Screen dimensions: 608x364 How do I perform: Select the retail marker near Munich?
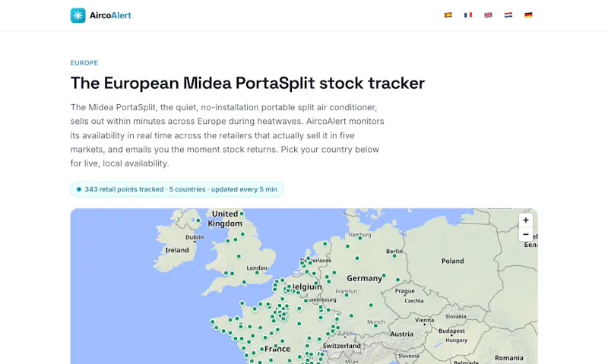(x=375, y=326)
